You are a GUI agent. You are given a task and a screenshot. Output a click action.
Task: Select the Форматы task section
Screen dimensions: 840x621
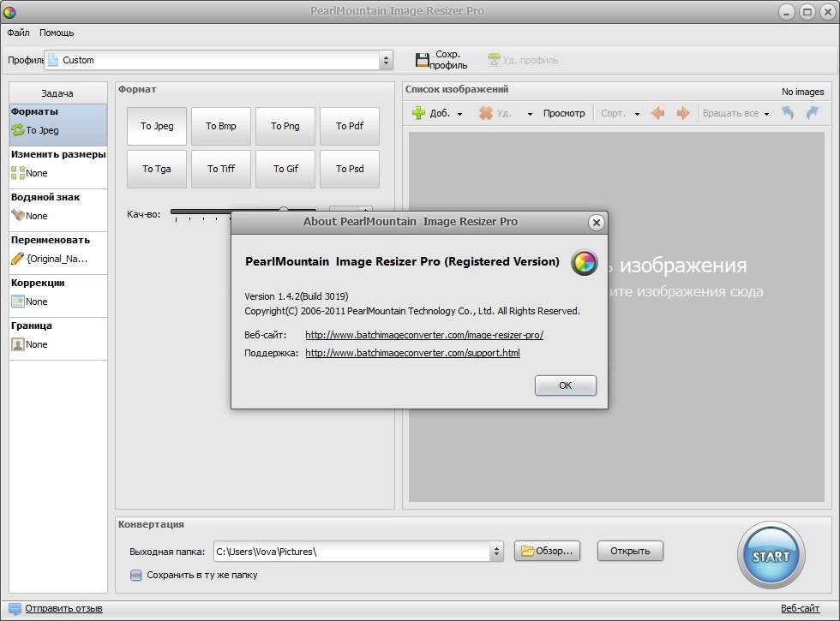(58, 124)
